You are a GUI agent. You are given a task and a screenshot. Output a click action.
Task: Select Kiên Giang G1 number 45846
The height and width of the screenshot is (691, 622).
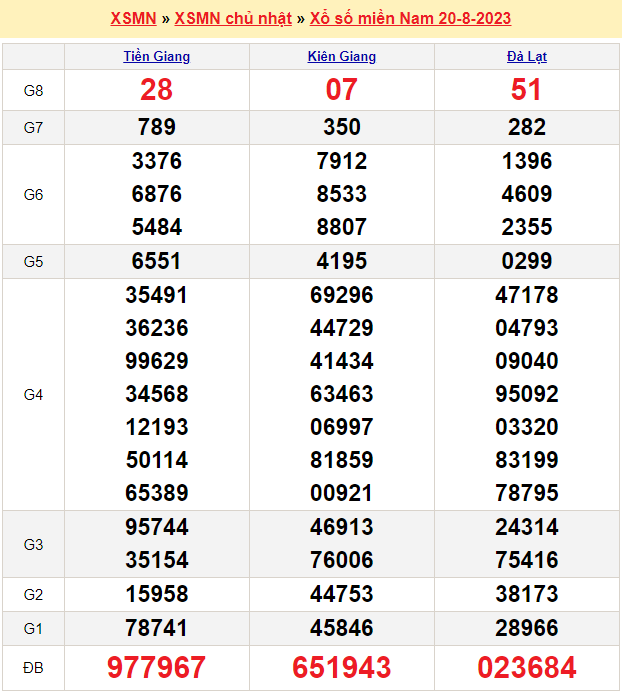pos(342,628)
